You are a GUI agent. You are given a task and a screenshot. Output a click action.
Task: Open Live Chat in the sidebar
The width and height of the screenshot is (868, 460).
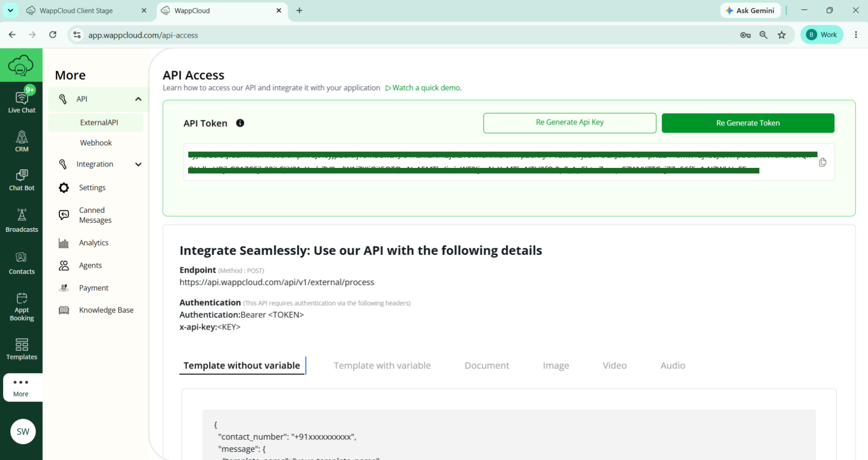tap(21, 102)
